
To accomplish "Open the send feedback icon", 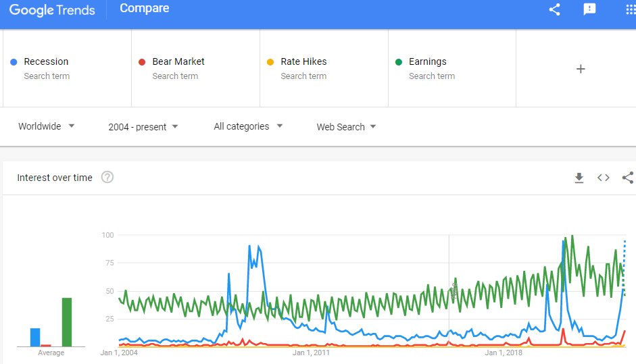I will tap(589, 9).
